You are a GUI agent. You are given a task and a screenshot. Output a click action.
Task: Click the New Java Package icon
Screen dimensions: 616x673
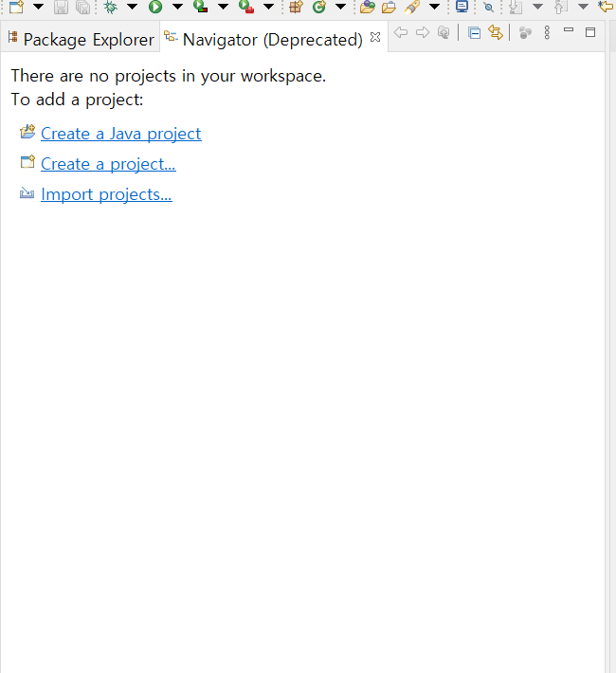click(297, 7)
